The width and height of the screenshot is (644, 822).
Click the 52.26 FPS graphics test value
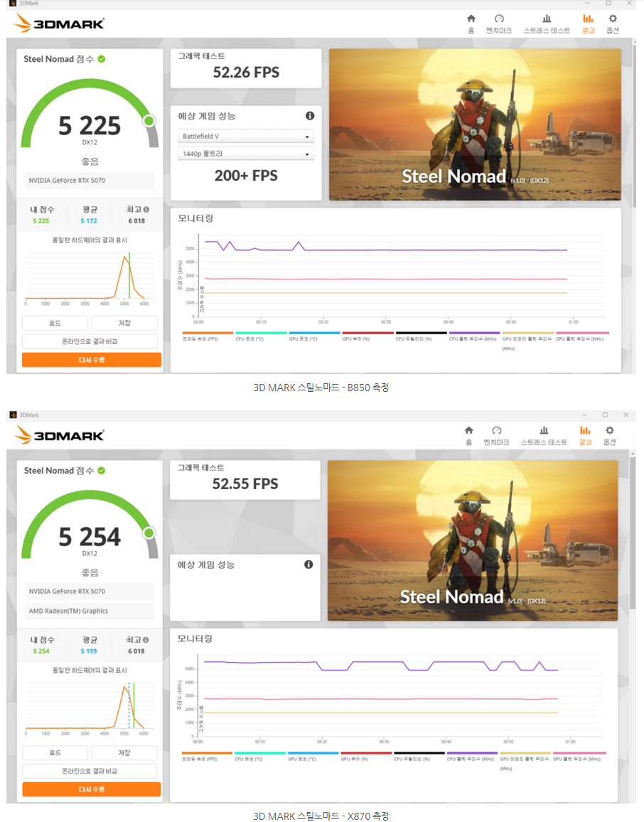pyautogui.click(x=246, y=73)
